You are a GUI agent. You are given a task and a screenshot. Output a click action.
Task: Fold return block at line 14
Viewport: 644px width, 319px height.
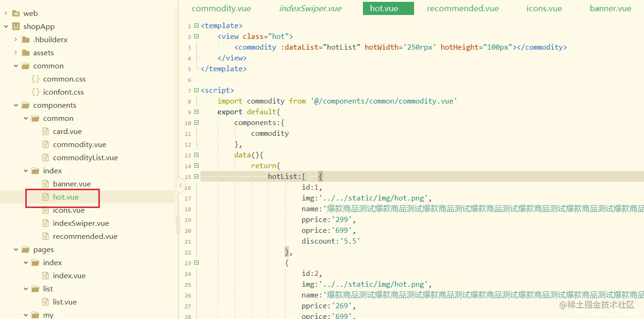point(196,166)
